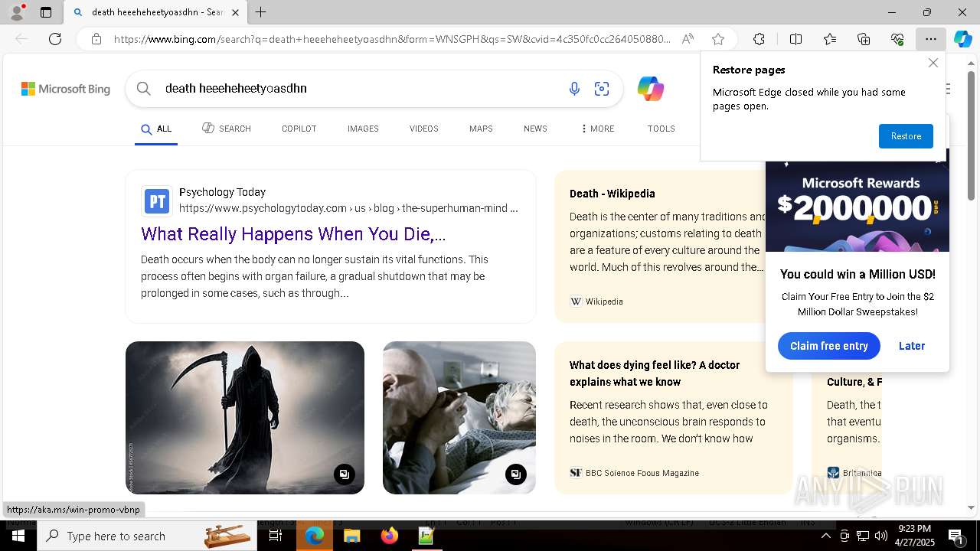This screenshot has height=551, width=980.
Task: Open Browser essentials heart icon
Action: click(897, 39)
